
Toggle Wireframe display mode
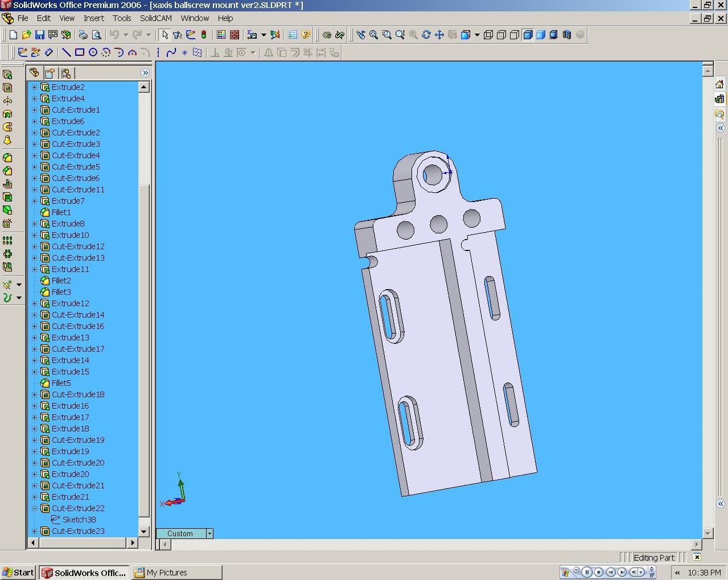[488, 35]
